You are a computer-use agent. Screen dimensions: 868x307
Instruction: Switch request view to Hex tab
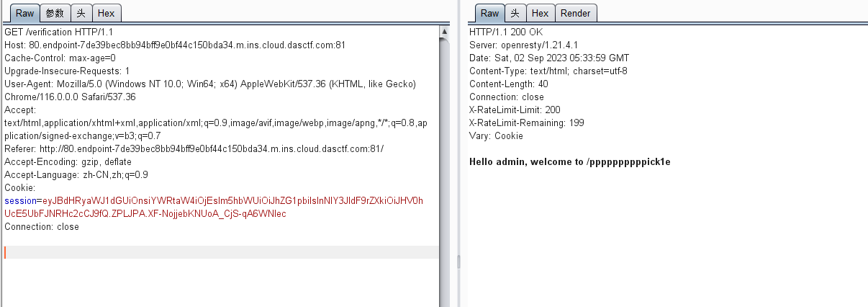point(106,13)
